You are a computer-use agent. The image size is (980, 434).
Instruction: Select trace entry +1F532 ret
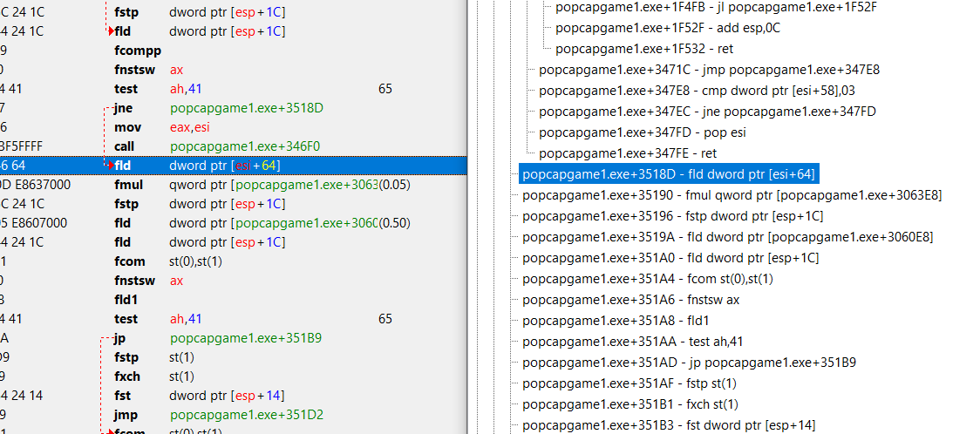pos(644,49)
